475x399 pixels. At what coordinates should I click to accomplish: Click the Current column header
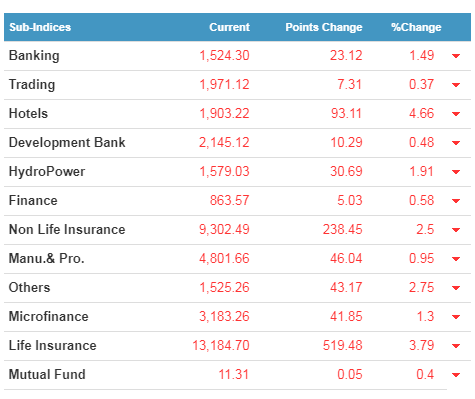229,27
